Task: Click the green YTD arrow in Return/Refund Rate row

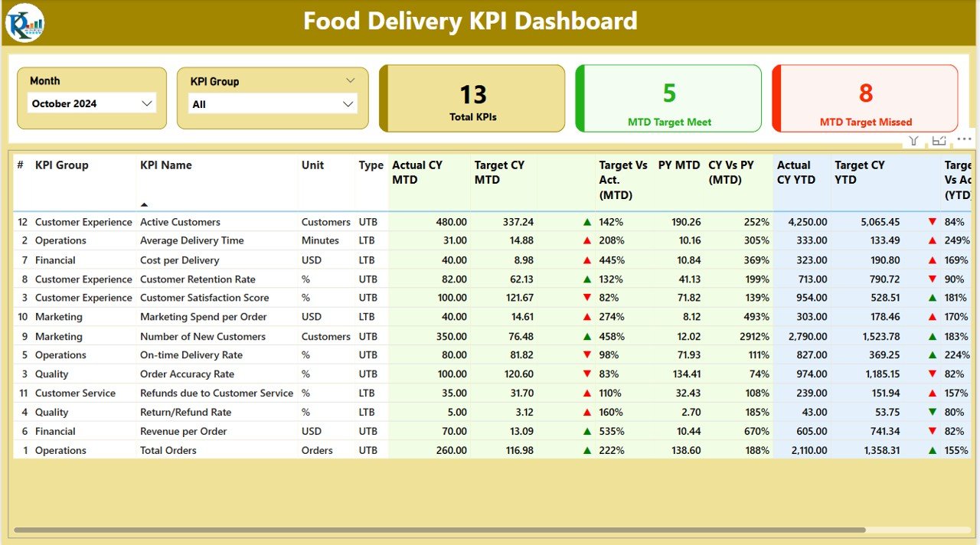Action: [x=933, y=413]
